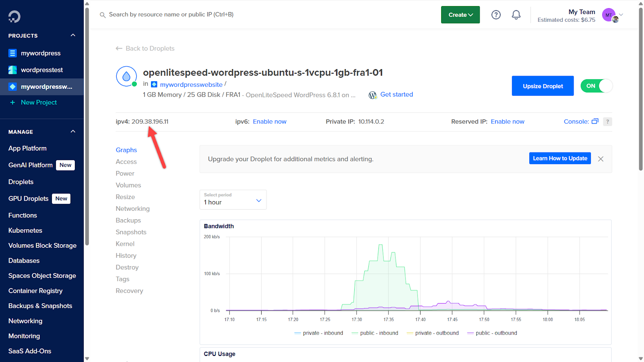This screenshot has height=362, width=644.
Task: Open Monitoring in sidebar
Action: (24, 336)
